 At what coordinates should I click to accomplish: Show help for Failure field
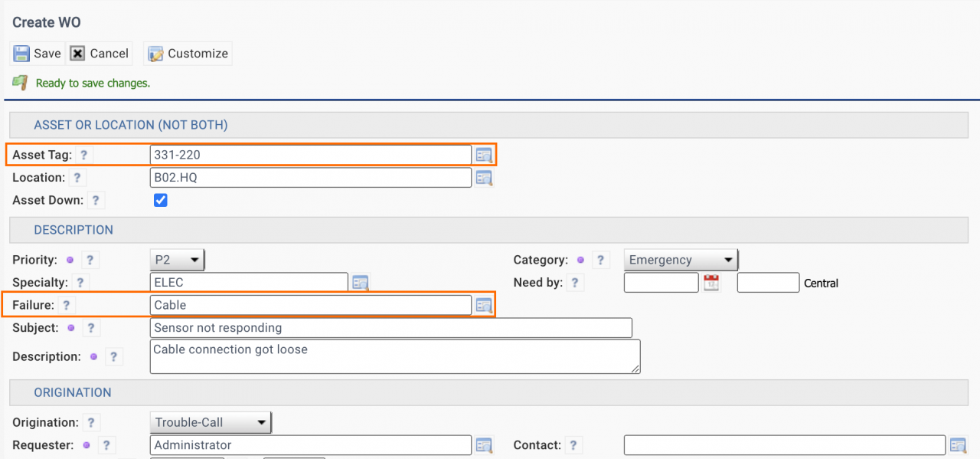(67, 305)
